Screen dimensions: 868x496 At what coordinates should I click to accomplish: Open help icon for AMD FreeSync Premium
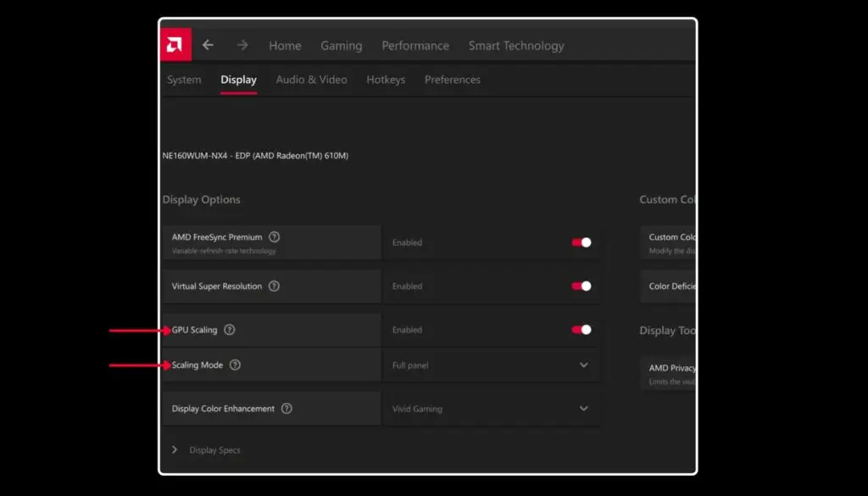tap(274, 237)
